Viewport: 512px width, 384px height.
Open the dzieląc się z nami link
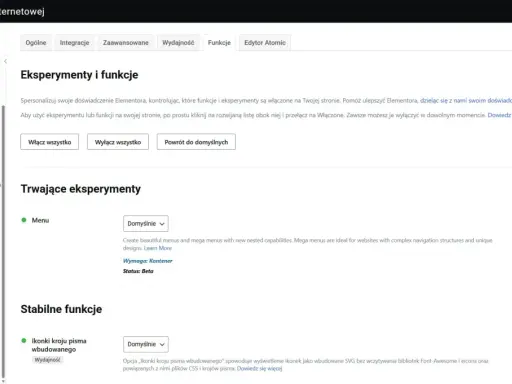[466, 100]
